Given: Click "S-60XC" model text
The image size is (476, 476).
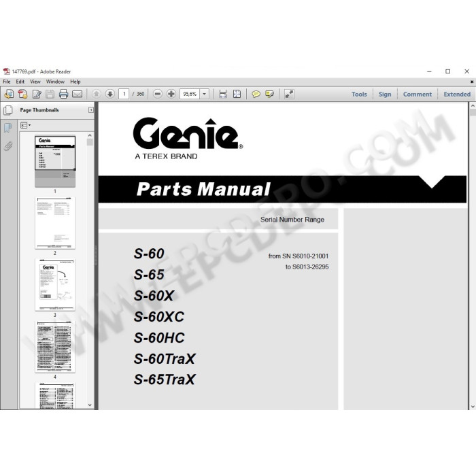Looking at the screenshot, I should pos(159,317).
